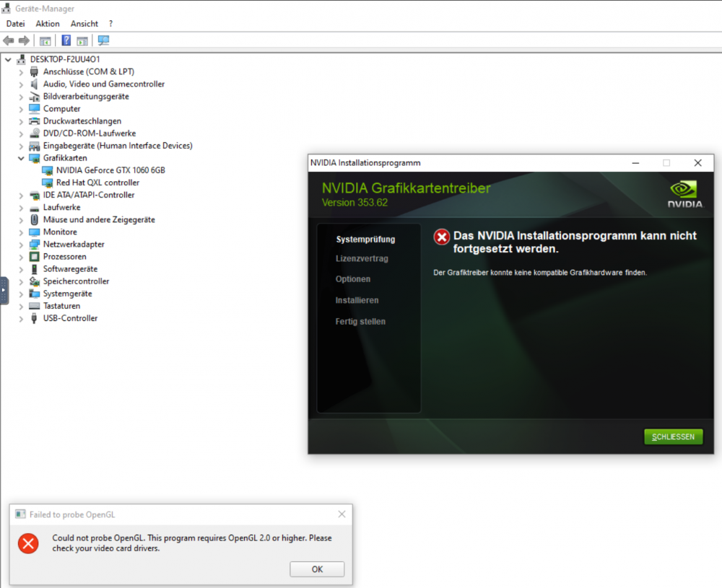Expand the Softwaregeräte category
Screen dimensions: 722x588
[21, 270]
